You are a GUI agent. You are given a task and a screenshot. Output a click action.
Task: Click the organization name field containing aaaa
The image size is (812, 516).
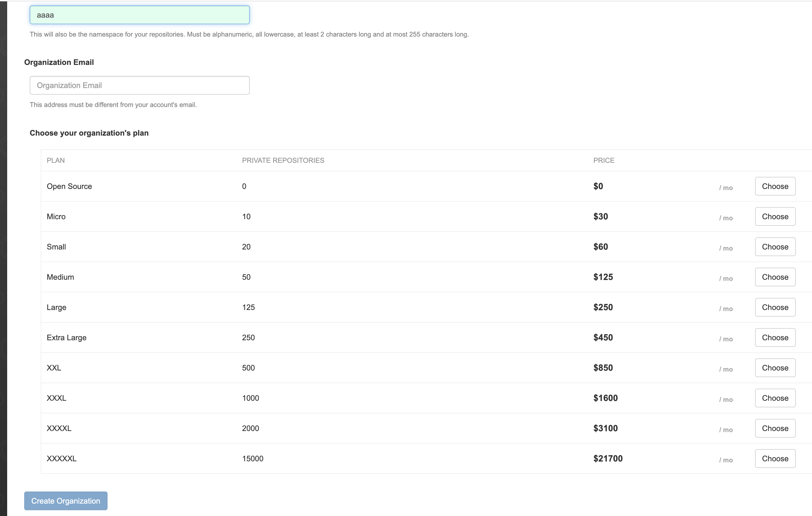coord(140,15)
